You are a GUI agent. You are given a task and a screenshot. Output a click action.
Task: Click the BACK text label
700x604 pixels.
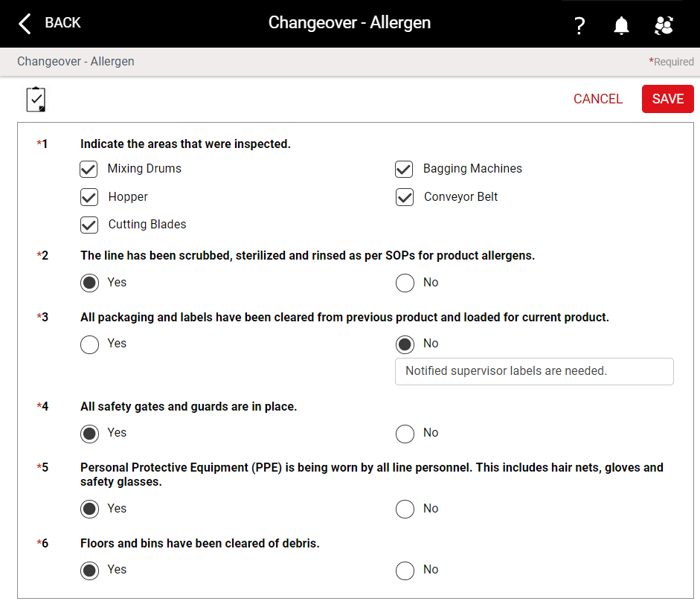(62, 23)
